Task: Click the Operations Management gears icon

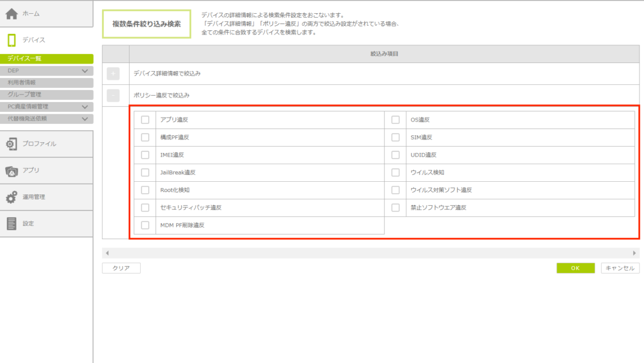Action: (x=11, y=197)
